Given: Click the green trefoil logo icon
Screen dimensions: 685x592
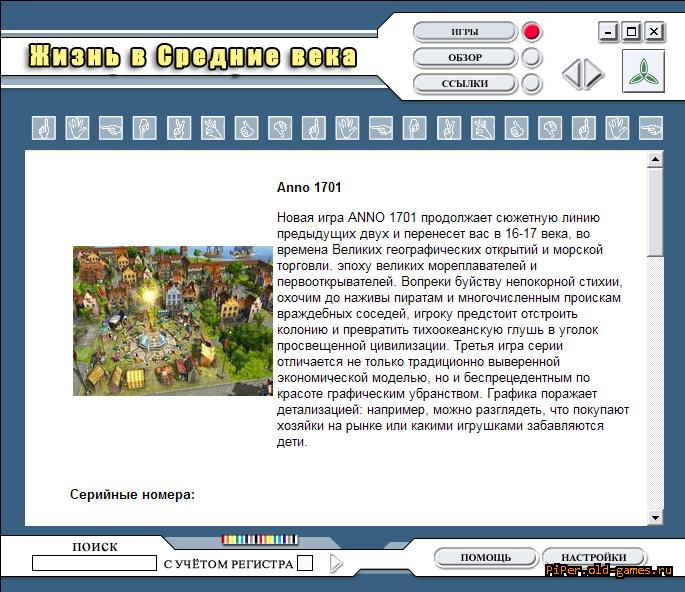Looking at the screenshot, I should click(x=643, y=71).
